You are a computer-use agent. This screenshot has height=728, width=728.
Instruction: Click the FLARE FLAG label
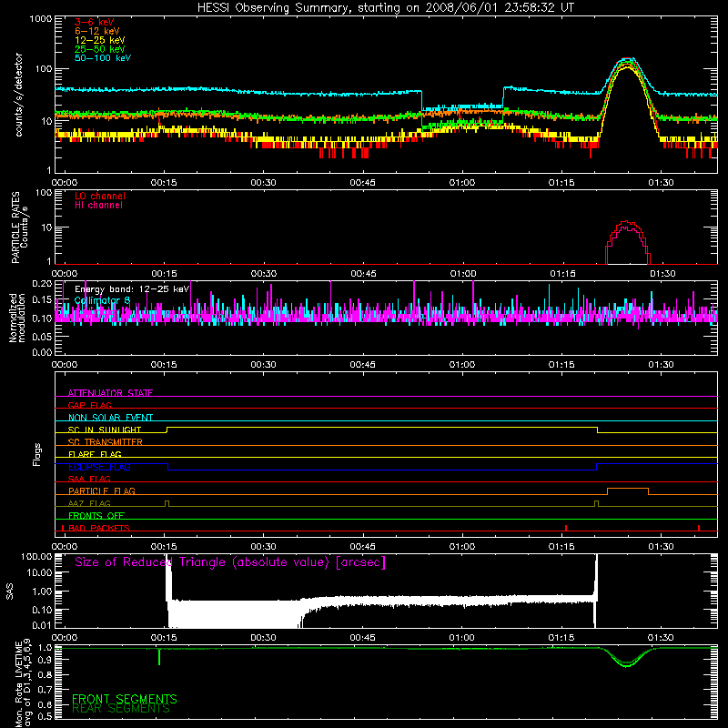tap(95, 454)
